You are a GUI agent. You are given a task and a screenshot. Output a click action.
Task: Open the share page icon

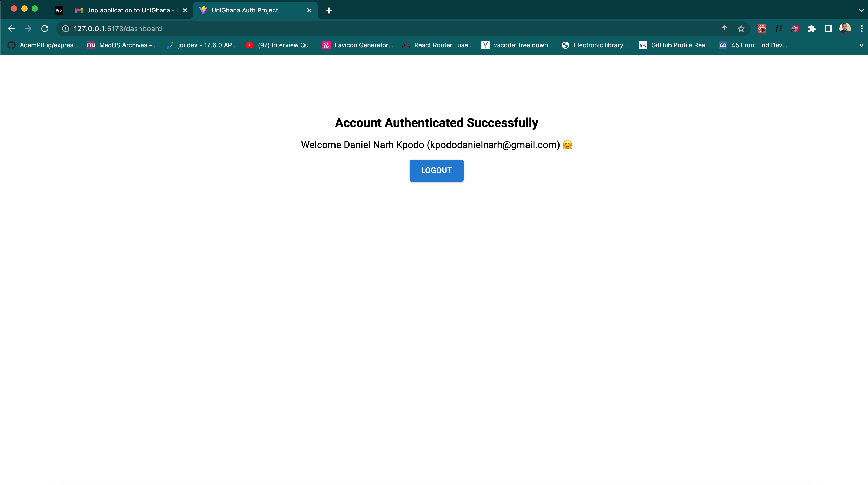click(x=725, y=29)
